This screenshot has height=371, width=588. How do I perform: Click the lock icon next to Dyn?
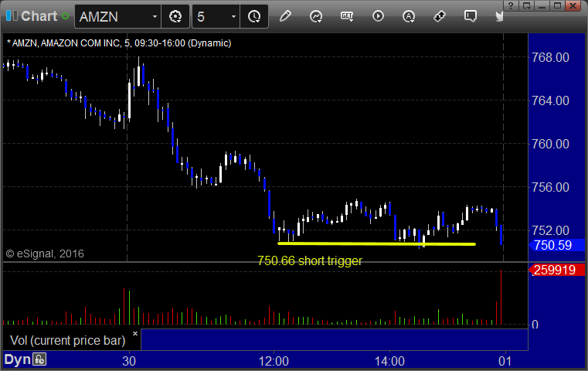coord(39,359)
